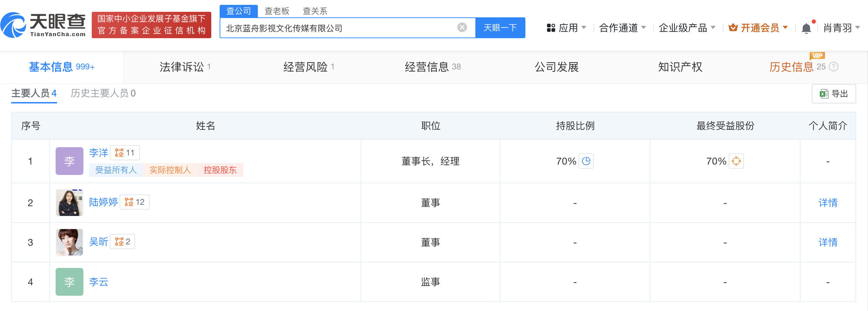Open 吴昕's 2 related companies badge
The width and height of the screenshot is (868, 311).
coord(122,242)
